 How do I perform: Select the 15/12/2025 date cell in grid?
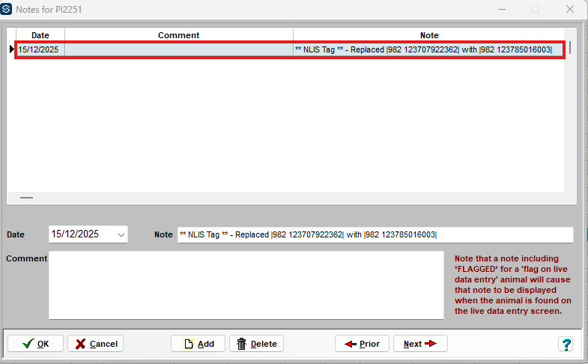[x=40, y=49]
